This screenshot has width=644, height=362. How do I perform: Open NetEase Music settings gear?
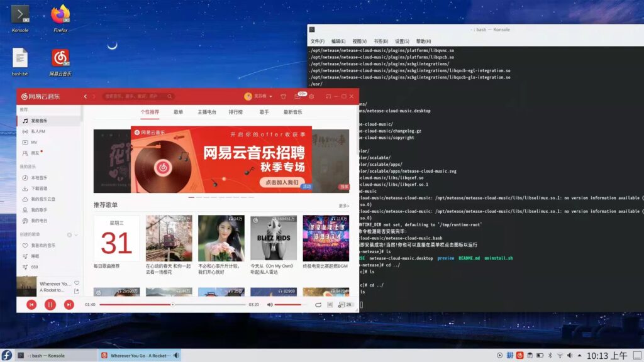[x=311, y=97]
